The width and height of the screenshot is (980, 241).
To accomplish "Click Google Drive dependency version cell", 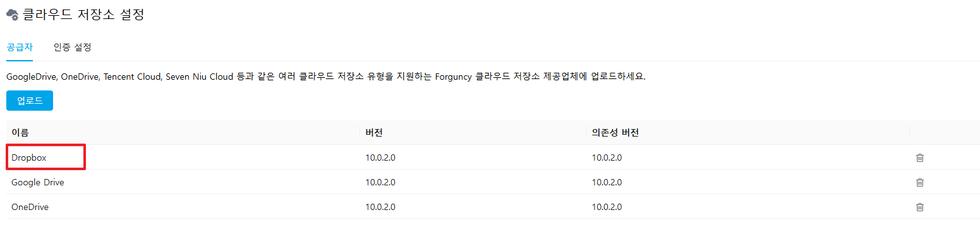I will (607, 182).
